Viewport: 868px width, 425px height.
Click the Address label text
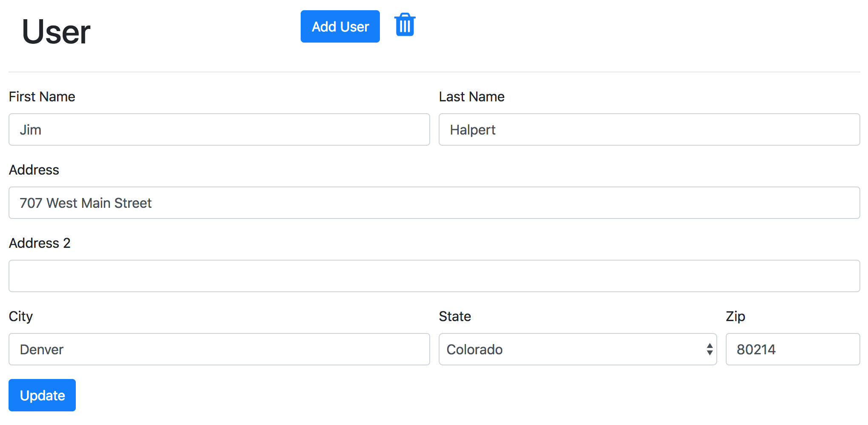coord(34,170)
